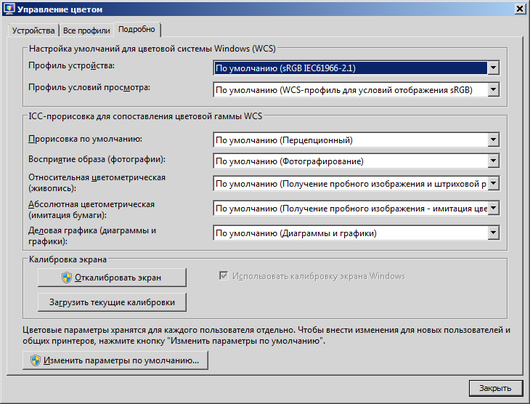This screenshot has width=530, height=404.
Task: Click the shield icon on Откалибровать экран
Action: [x=67, y=278]
